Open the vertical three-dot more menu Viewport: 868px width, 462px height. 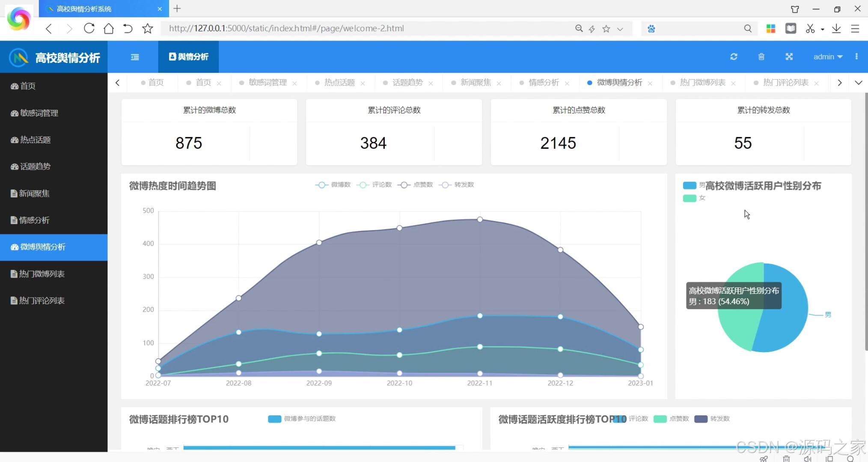click(856, 56)
